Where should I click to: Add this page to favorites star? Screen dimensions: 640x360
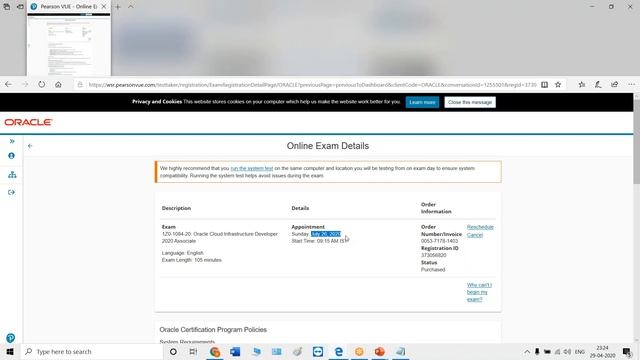pos(558,84)
